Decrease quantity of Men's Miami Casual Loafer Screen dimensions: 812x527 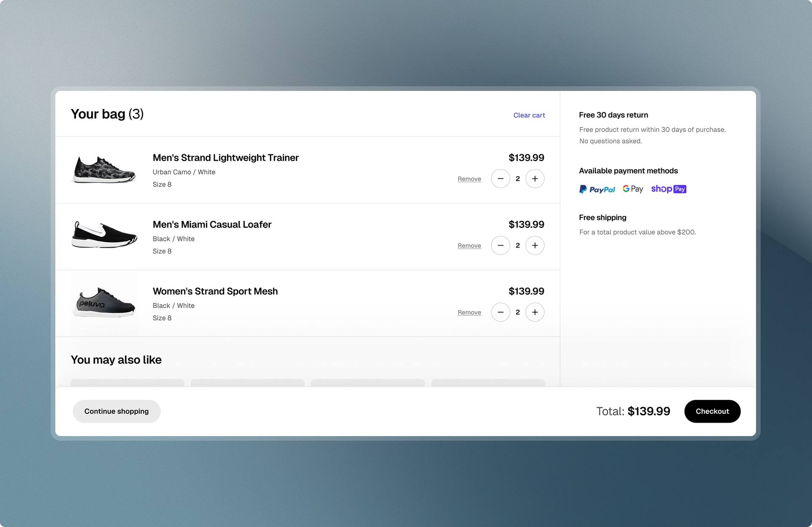point(501,245)
